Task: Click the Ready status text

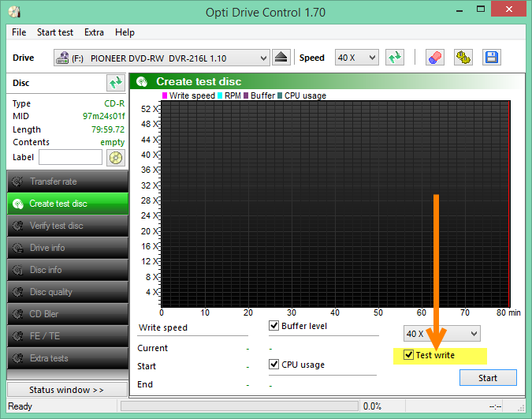Action: (x=20, y=406)
